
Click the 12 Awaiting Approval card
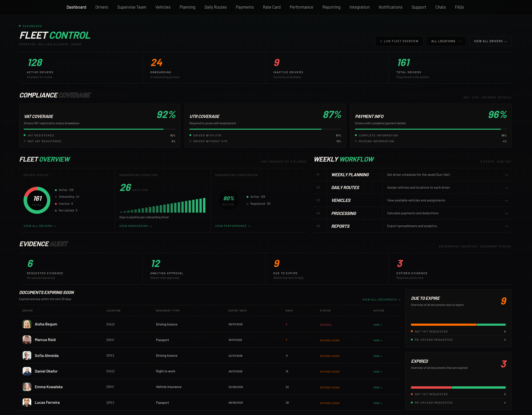(x=204, y=269)
